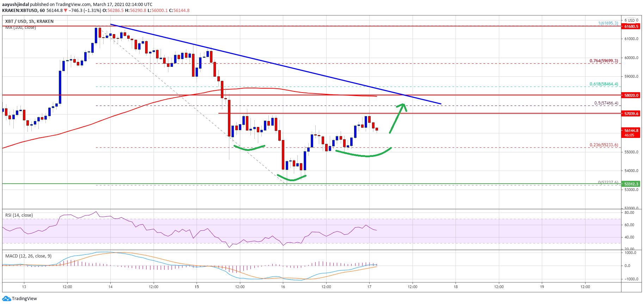Click the 61000.0 price axis value

(x=631, y=39)
